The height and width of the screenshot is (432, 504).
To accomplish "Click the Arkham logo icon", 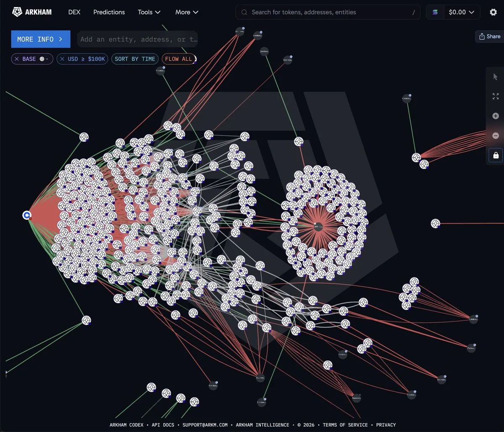I will (x=17, y=12).
